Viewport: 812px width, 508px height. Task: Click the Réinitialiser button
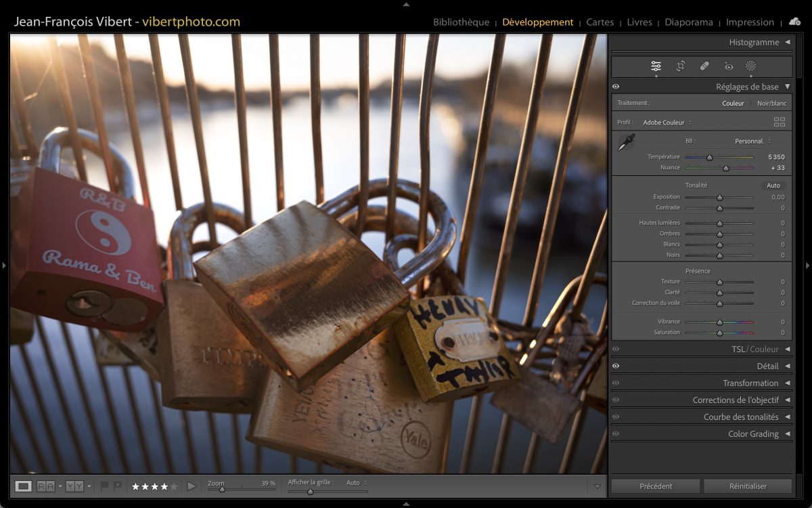tap(748, 486)
